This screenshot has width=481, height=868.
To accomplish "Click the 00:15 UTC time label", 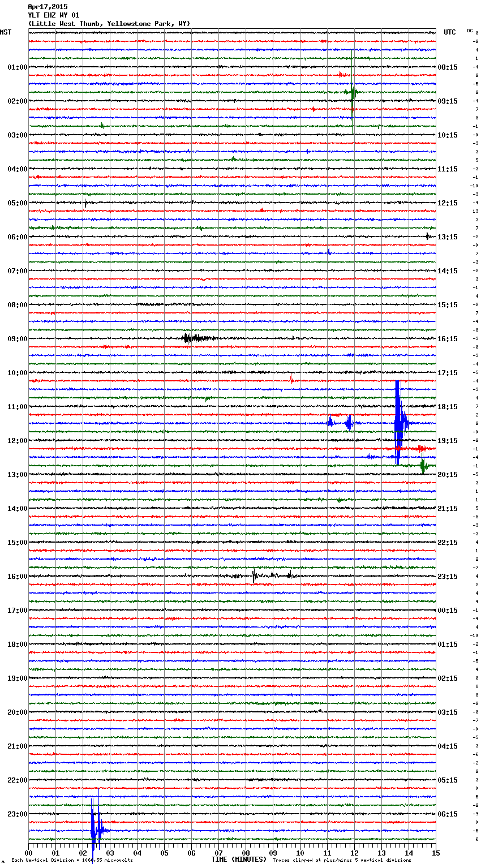I will [448, 611].
